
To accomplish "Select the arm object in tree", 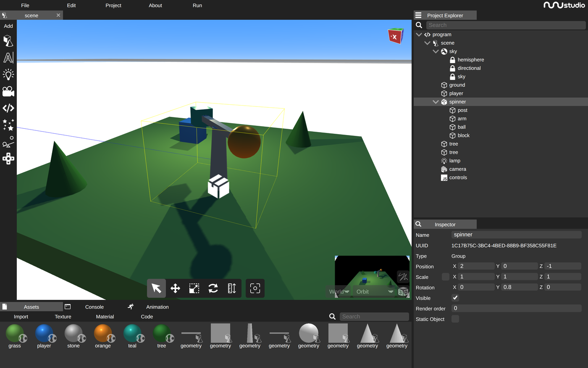I will point(462,119).
